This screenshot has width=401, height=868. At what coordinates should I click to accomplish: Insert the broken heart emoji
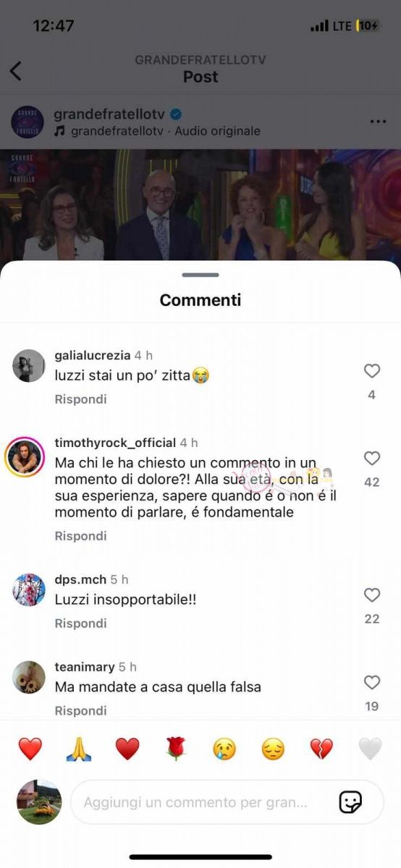pos(321,749)
